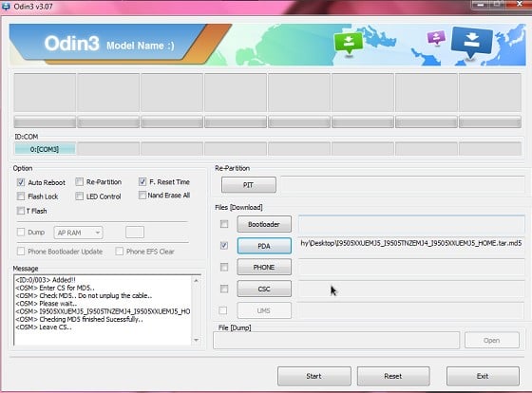Click the PDA file button
Viewport: 532px width, 393px height.
pos(264,246)
